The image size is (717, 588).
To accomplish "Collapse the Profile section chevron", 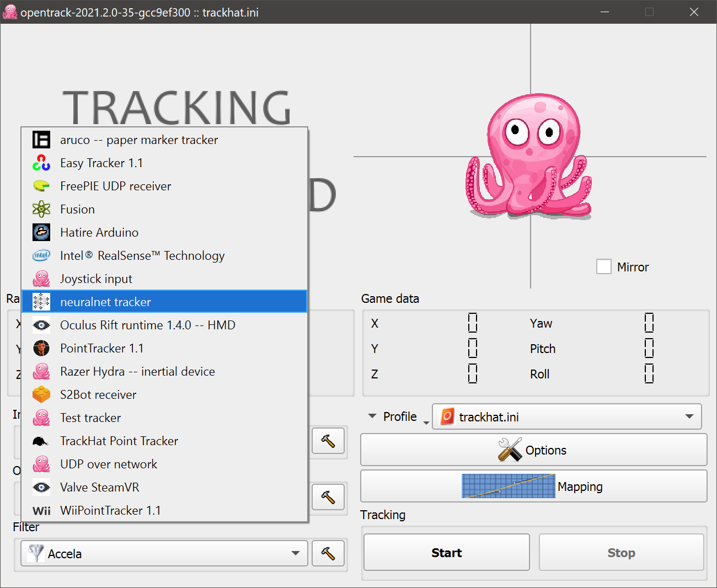I will 372,416.
